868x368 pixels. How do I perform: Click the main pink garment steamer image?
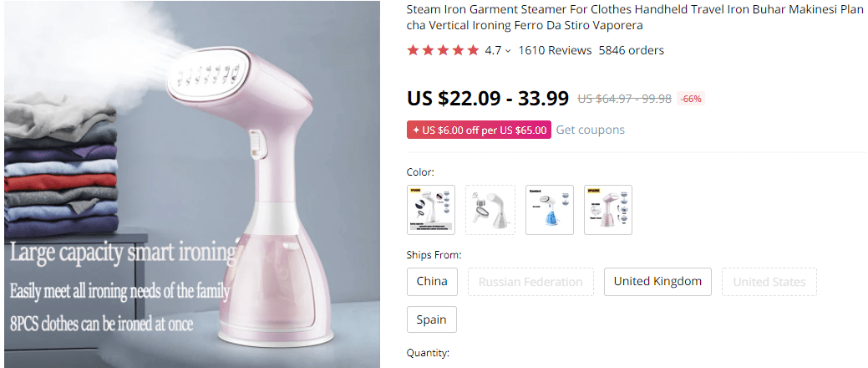click(x=190, y=184)
